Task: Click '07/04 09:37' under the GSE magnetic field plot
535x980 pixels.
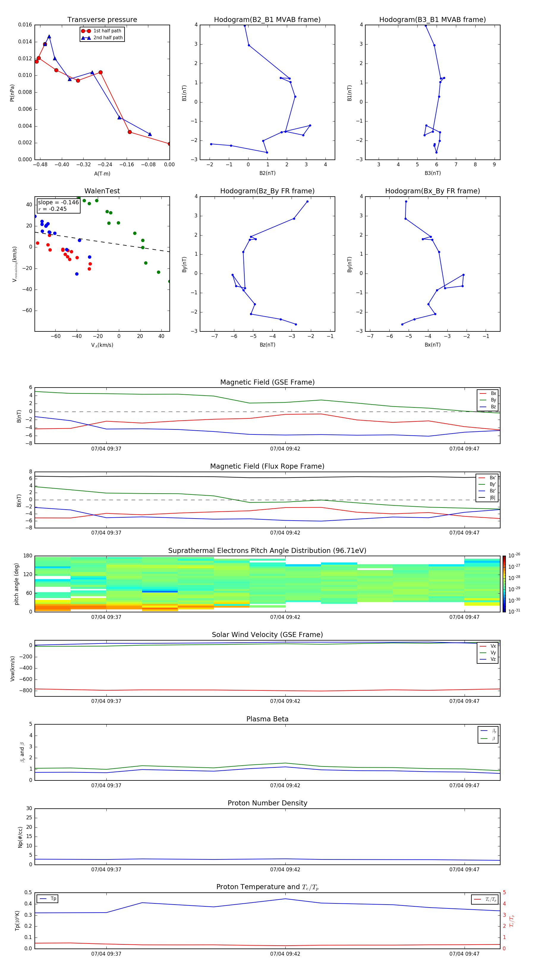Action: click(x=106, y=449)
